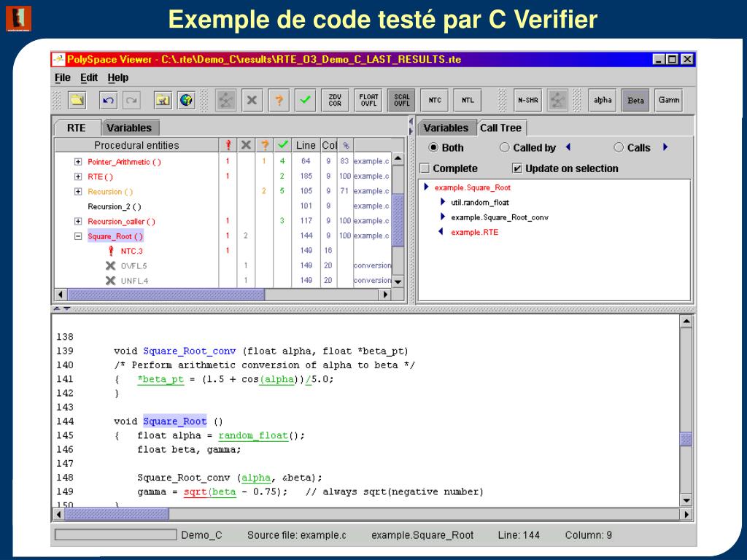This screenshot has height=560, width=747.
Task: Uncheck Update on selection checkbox
Action: (517, 168)
